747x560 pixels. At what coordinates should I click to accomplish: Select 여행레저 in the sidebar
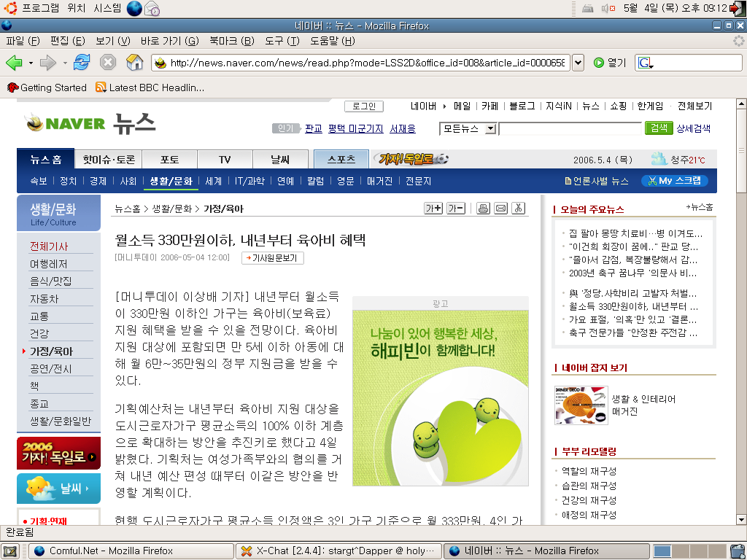49,264
